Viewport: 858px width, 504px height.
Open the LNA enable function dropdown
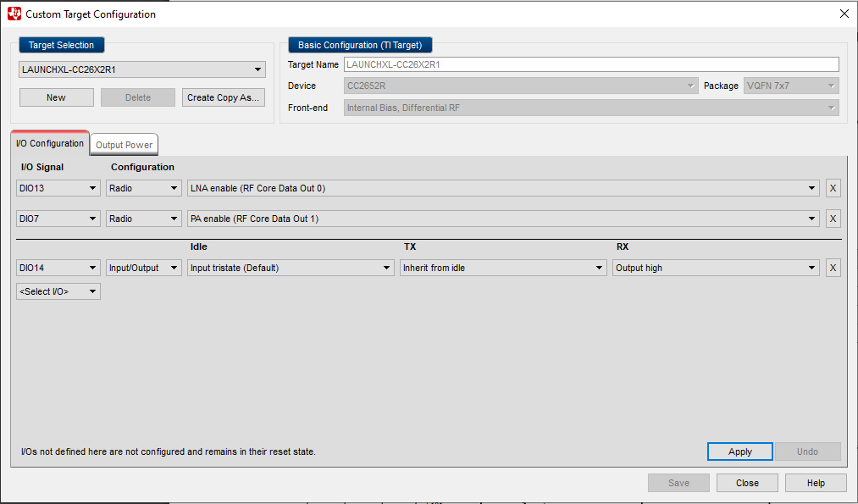503,188
